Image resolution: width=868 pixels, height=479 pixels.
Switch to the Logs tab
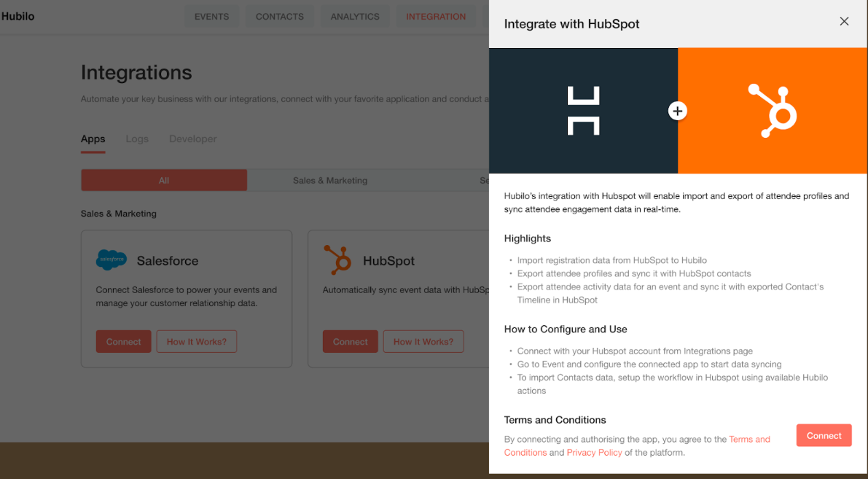coord(137,139)
